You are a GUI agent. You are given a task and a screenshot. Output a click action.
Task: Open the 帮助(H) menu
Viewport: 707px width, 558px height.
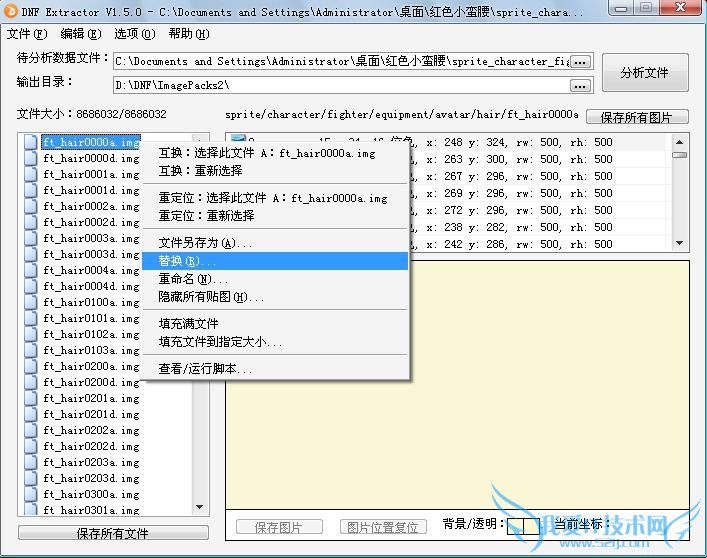(x=189, y=34)
